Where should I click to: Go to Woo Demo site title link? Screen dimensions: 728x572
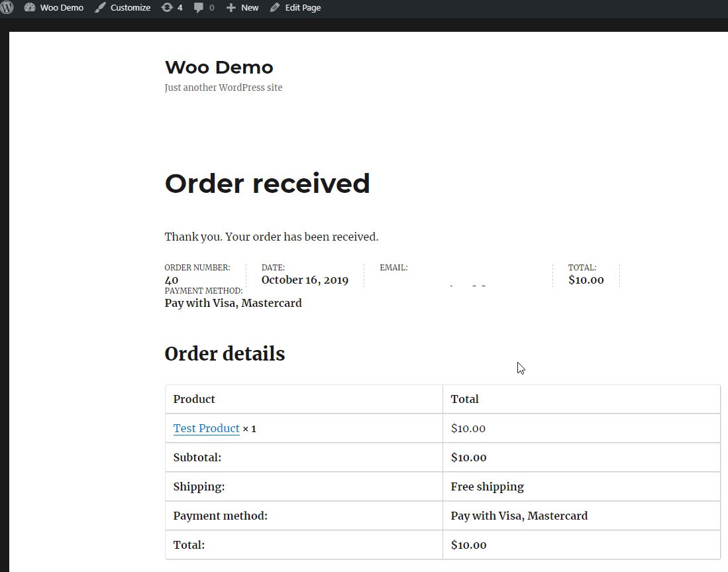point(219,68)
